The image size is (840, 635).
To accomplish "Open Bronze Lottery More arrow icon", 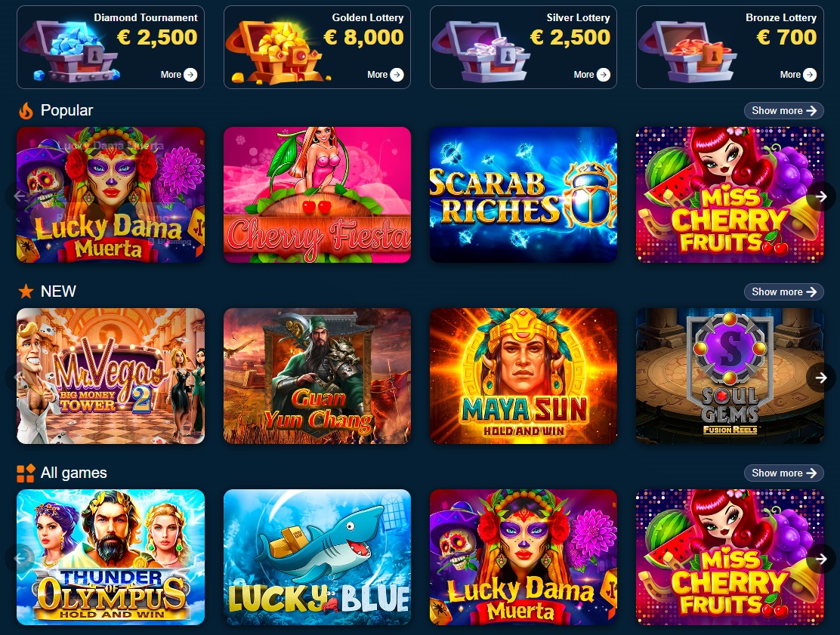I will [x=810, y=75].
